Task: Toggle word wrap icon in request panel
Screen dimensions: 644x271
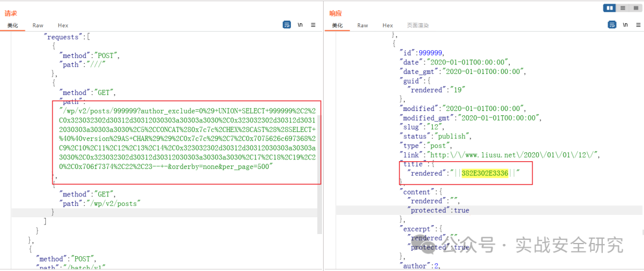Action: [x=287, y=24]
